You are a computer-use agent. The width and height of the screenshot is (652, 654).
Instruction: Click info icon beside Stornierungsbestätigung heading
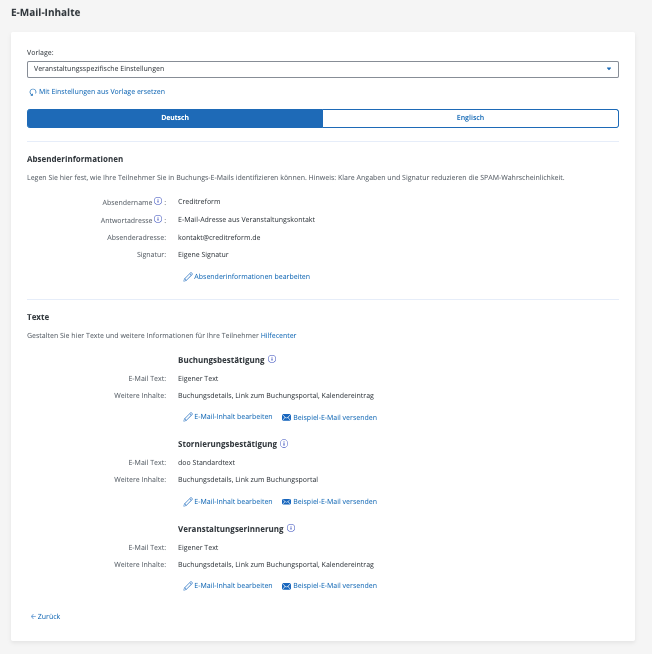(x=284, y=443)
